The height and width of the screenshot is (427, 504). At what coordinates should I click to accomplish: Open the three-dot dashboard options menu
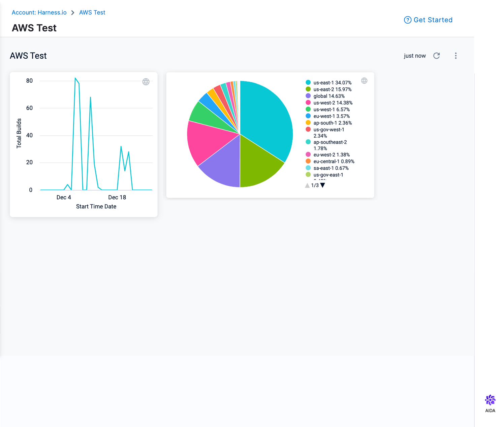click(x=455, y=56)
